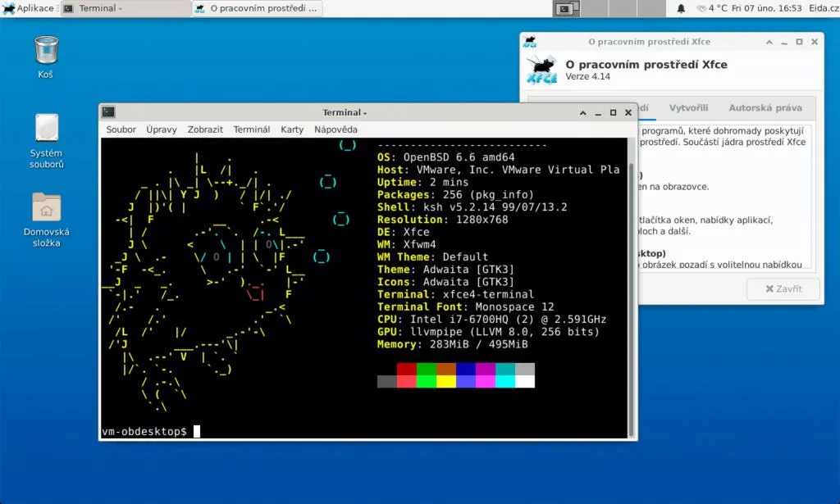Switch to the Autorská práva tab

point(765,108)
